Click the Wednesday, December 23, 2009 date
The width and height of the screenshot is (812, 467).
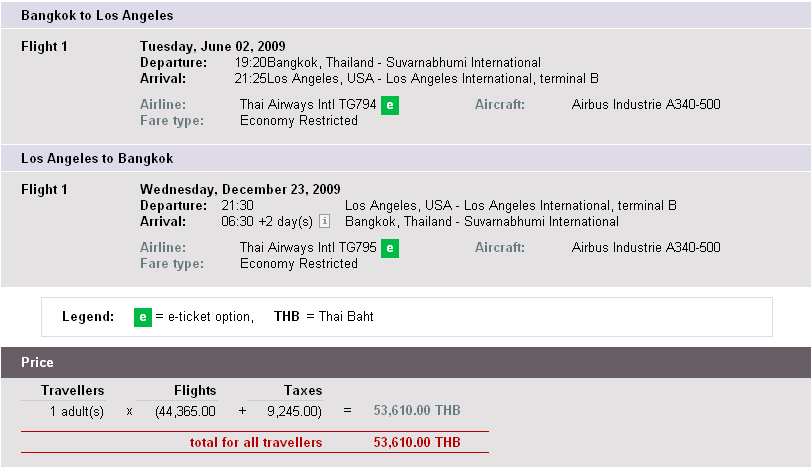240,189
